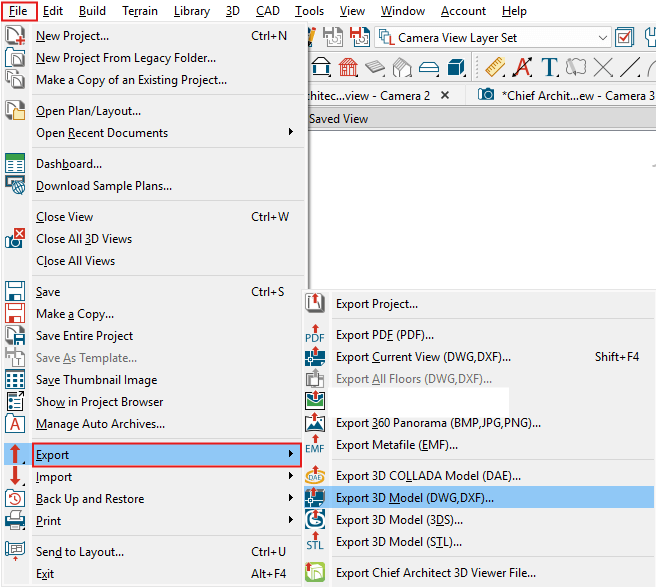
Task: Open the 3D menu
Action: pyautogui.click(x=233, y=11)
